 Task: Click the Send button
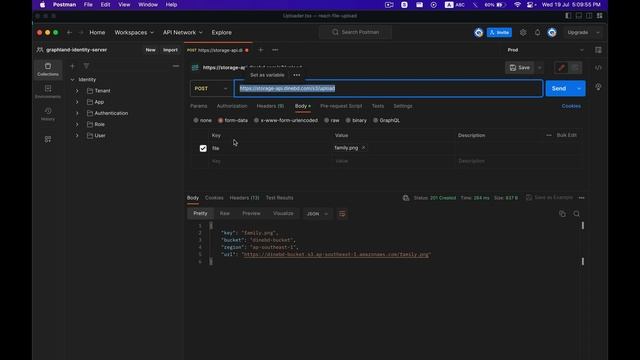tap(559, 89)
